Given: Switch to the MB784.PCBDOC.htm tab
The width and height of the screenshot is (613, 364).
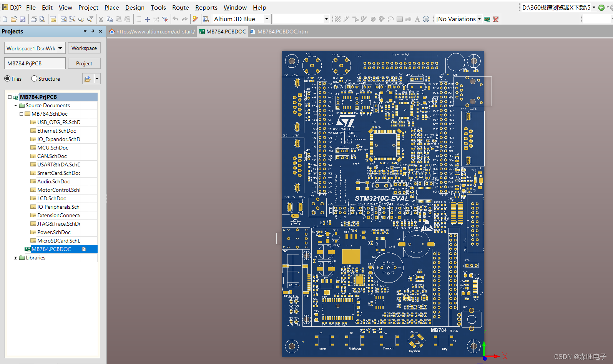Looking at the screenshot, I should 279,32.
